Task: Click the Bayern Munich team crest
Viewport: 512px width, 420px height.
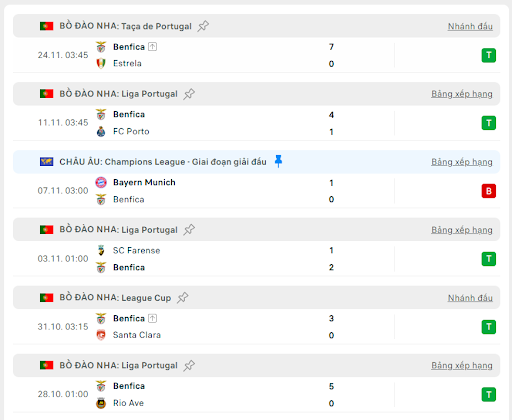Action: (x=101, y=182)
